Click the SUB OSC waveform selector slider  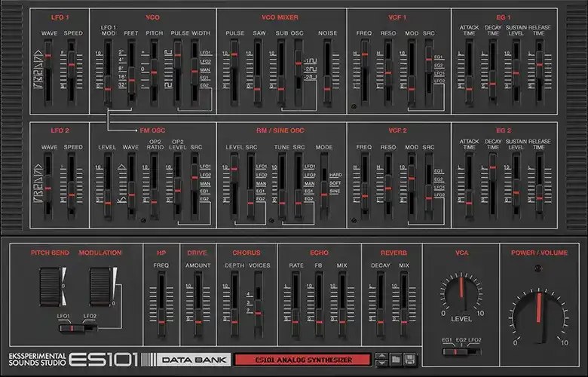click(x=299, y=72)
